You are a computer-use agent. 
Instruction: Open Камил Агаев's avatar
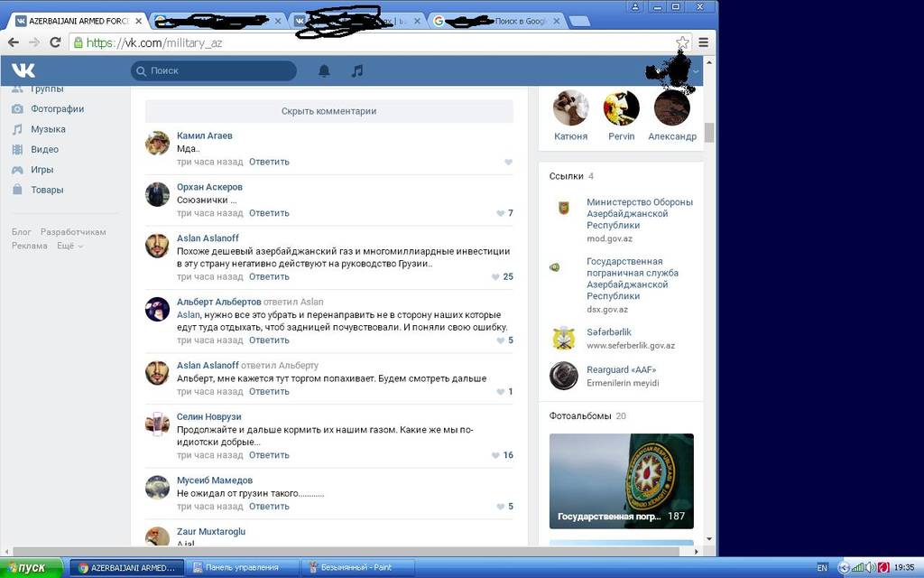[x=157, y=144]
